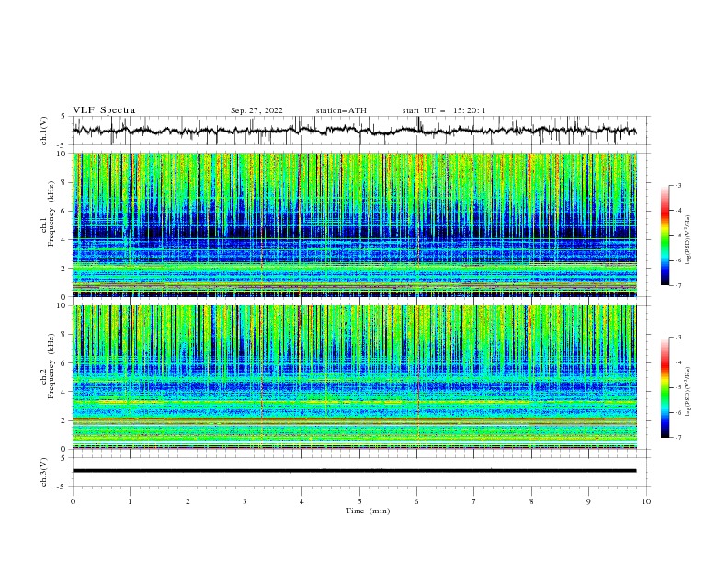Click the "station=ATH" header label
Screen dimensions: 728x563
[x=341, y=110]
